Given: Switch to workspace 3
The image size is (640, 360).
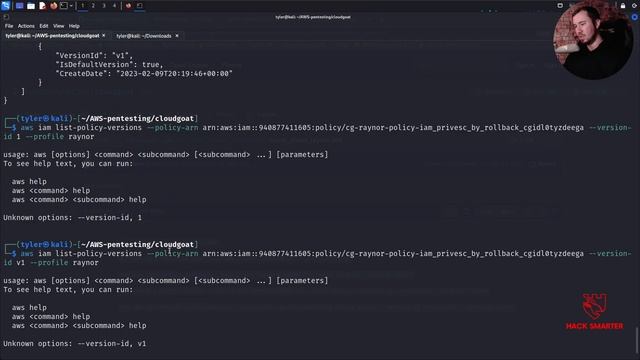Looking at the screenshot, I should pyautogui.click(x=104, y=6).
